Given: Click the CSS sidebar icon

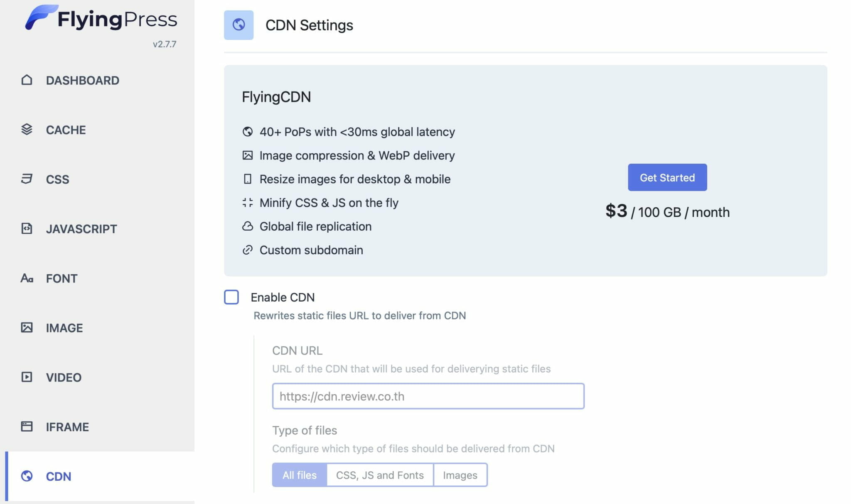Looking at the screenshot, I should point(27,179).
